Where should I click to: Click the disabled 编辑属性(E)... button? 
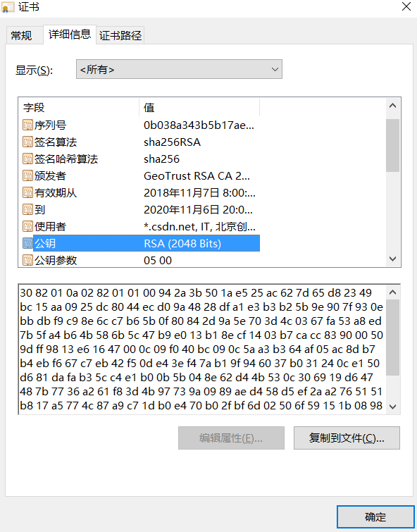point(231,438)
